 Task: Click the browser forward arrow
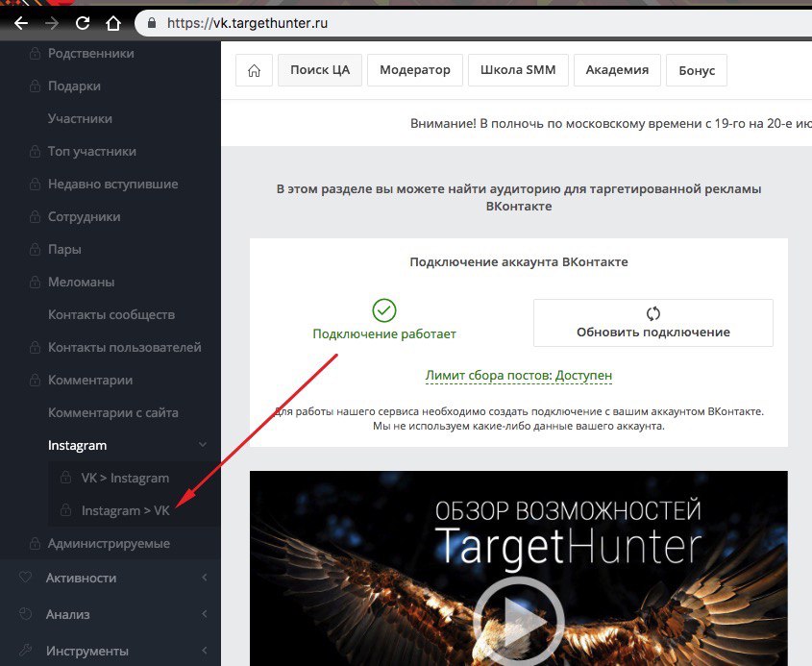(x=52, y=23)
